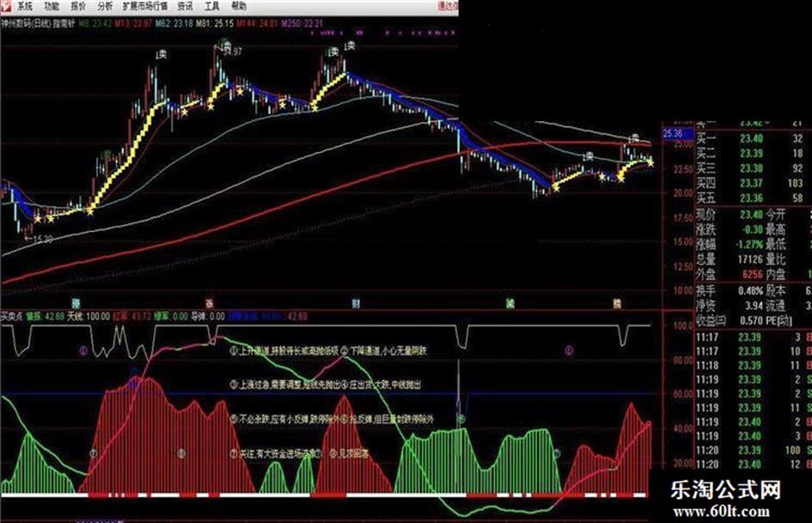The width and height of the screenshot is (812, 523).
Task: Click the 买三 bid row price 23.38
Action: [x=751, y=168]
